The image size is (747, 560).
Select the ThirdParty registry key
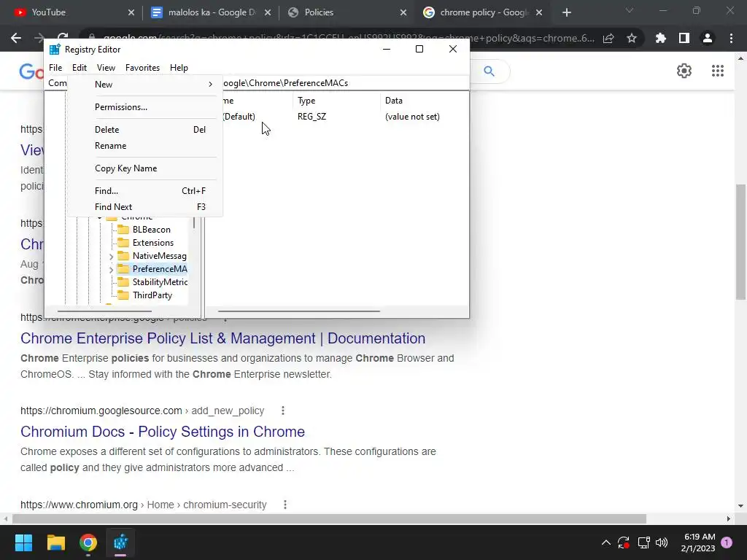click(x=152, y=295)
